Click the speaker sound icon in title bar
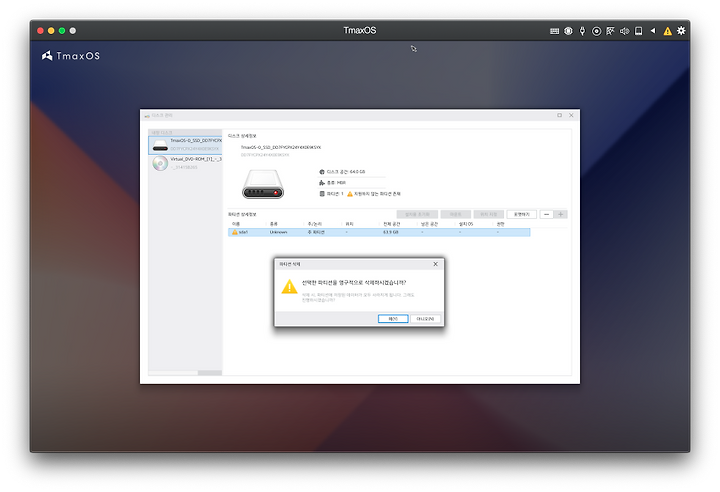 [x=624, y=31]
